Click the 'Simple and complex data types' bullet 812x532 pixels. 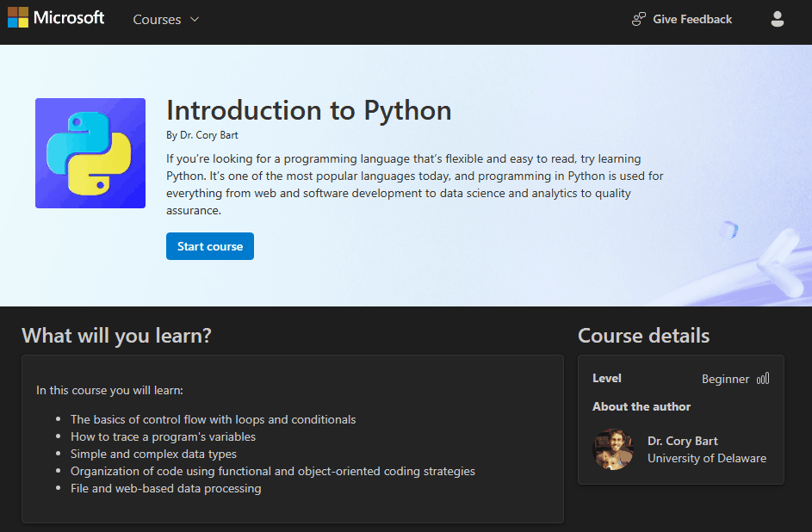tap(153, 454)
